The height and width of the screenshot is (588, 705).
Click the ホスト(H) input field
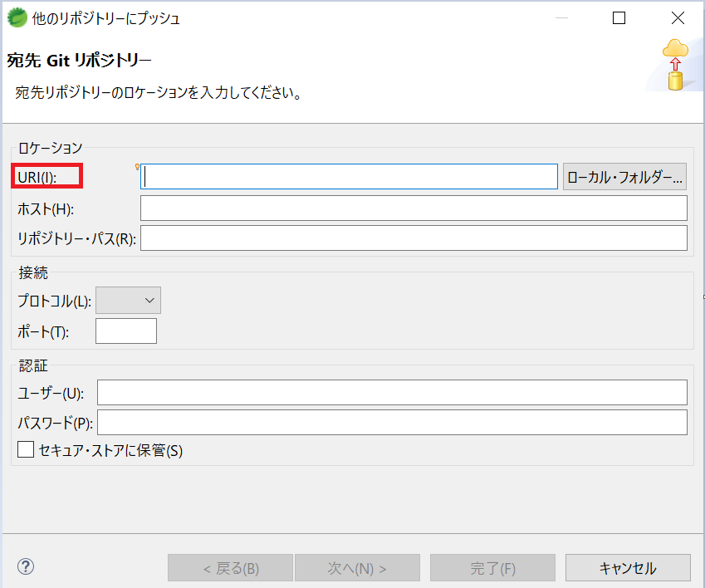[x=413, y=208]
